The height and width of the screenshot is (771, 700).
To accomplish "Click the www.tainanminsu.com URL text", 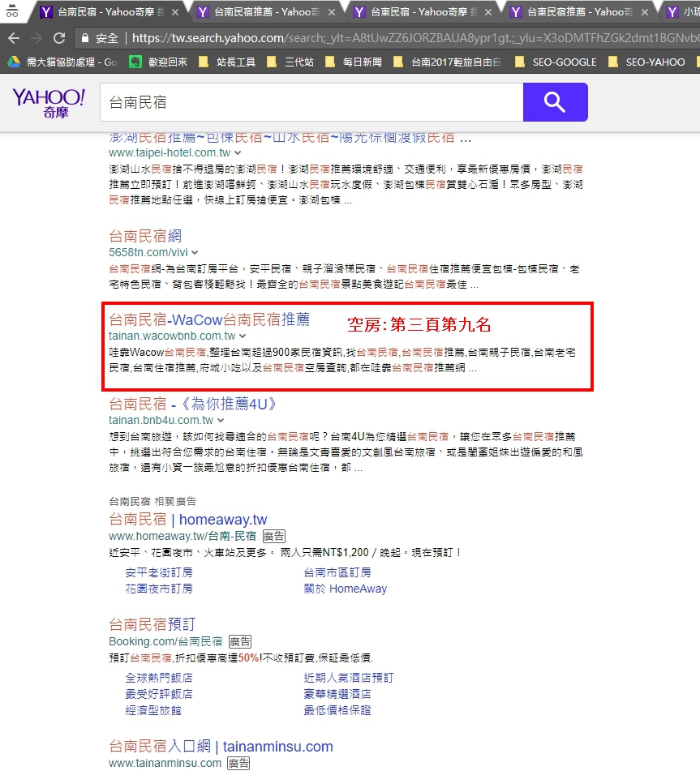I will coord(165,763).
